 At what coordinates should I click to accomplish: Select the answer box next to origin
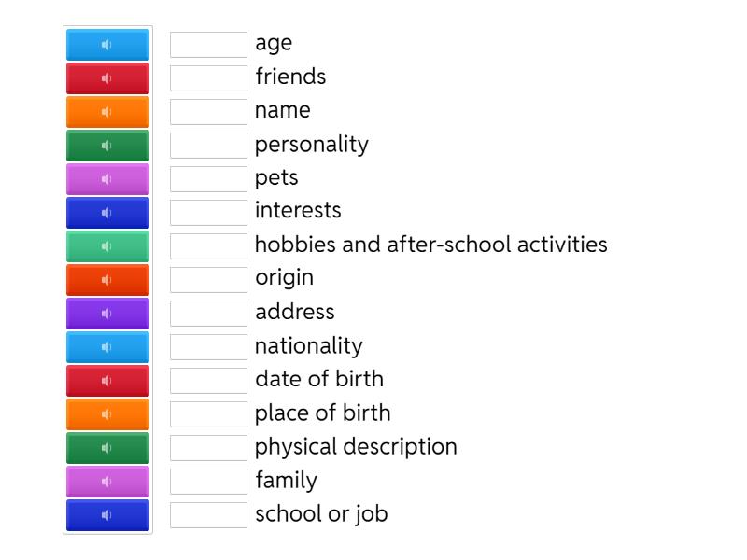click(x=208, y=280)
